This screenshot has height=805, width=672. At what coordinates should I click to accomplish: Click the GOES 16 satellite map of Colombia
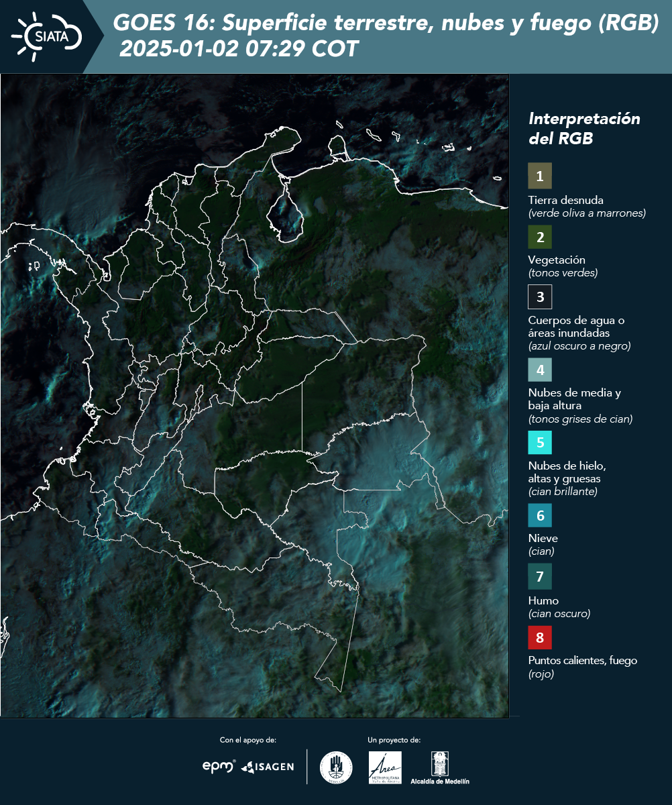coord(254,396)
